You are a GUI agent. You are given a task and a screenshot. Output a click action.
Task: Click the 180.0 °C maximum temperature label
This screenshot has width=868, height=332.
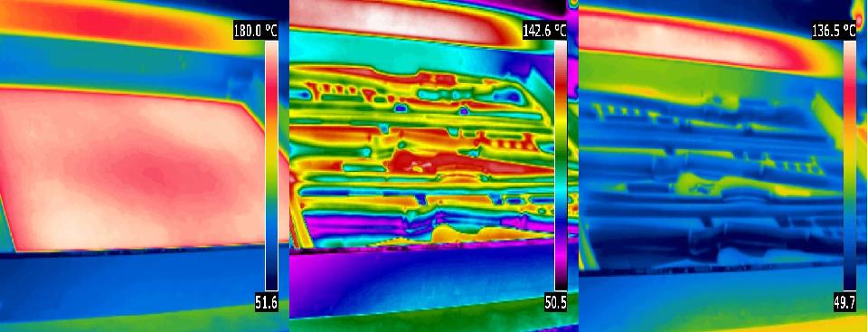coord(255,31)
